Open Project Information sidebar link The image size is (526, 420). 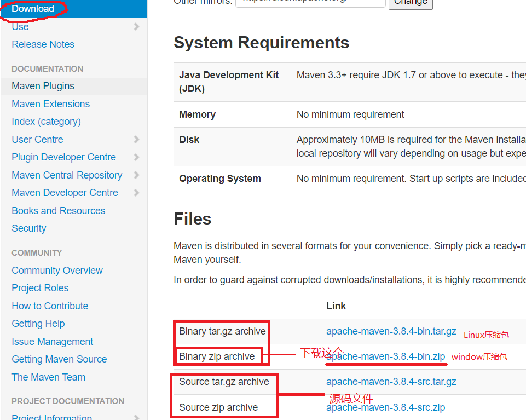(51, 417)
